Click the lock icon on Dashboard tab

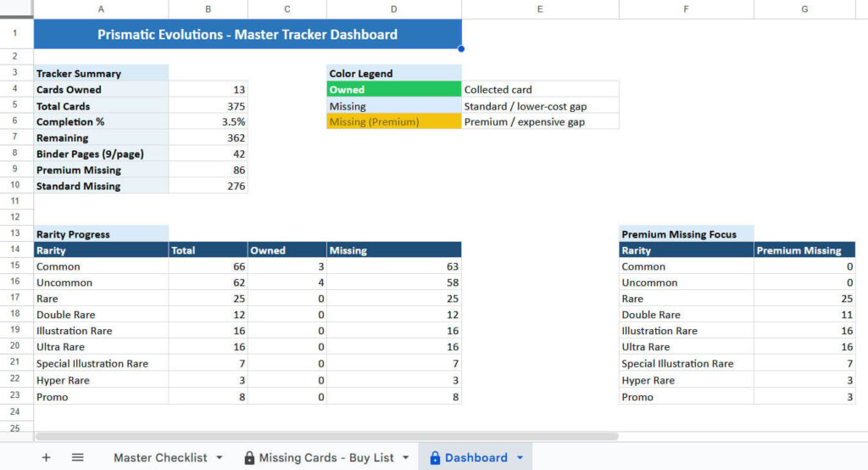click(x=435, y=458)
